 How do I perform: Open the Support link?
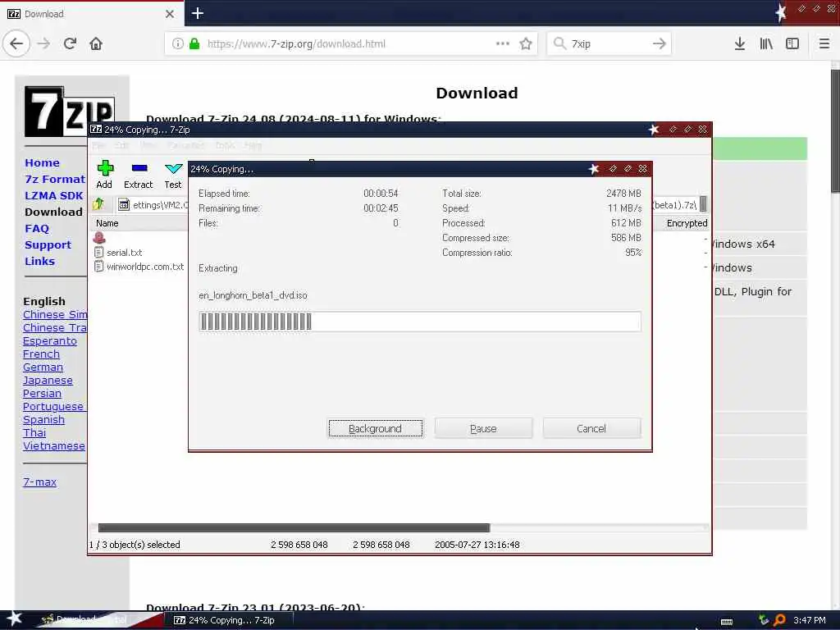click(48, 244)
